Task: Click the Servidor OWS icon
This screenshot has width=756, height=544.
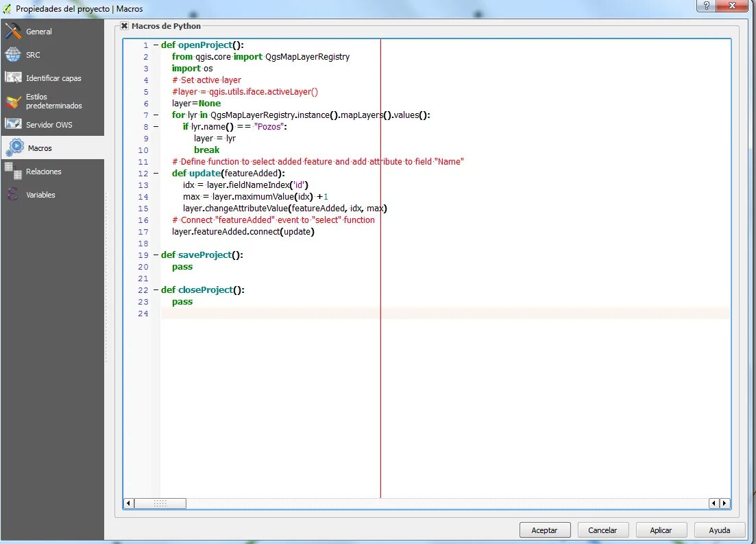Action: pos(13,124)
